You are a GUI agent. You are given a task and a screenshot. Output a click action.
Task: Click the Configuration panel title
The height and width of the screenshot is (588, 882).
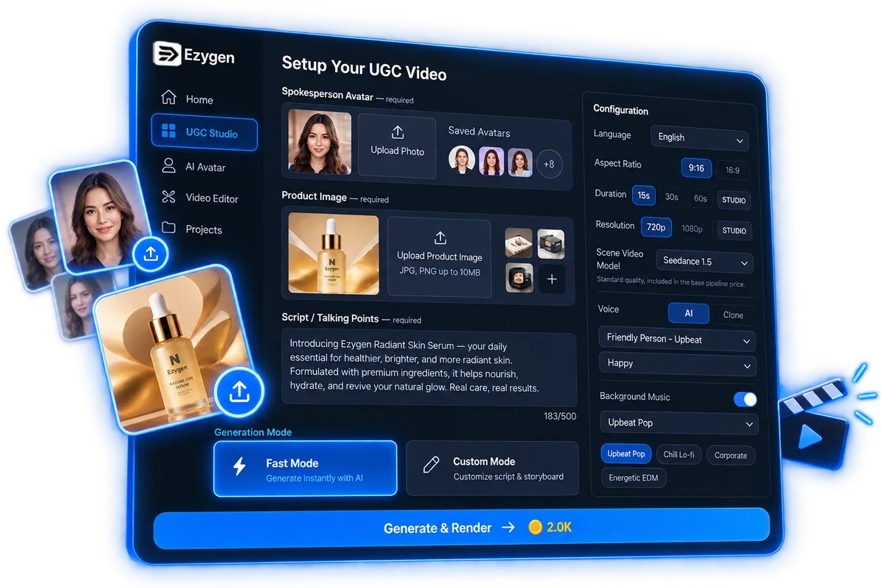(621, 110)
